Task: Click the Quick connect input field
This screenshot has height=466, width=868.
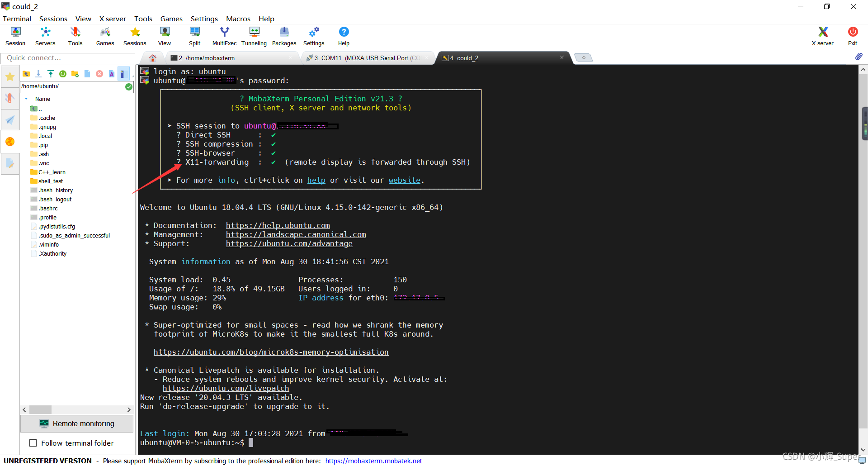Action: point(68,58)
